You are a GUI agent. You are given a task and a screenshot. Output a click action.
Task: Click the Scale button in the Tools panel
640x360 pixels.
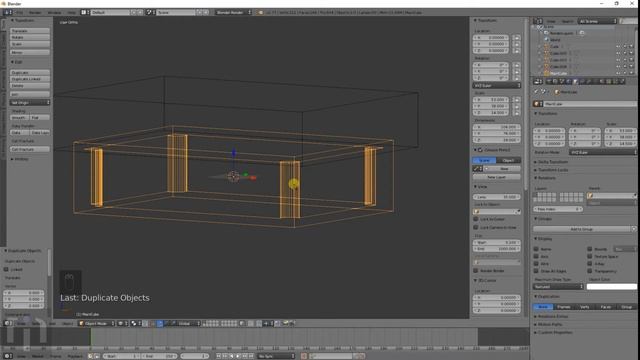[x=30, y=44]
